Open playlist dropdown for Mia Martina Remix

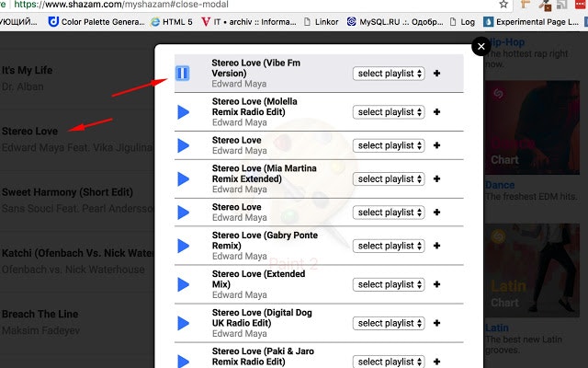point(389,178)
